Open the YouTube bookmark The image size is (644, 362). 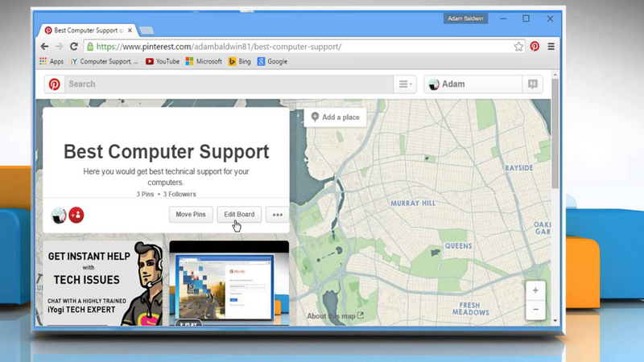point(163,61)
